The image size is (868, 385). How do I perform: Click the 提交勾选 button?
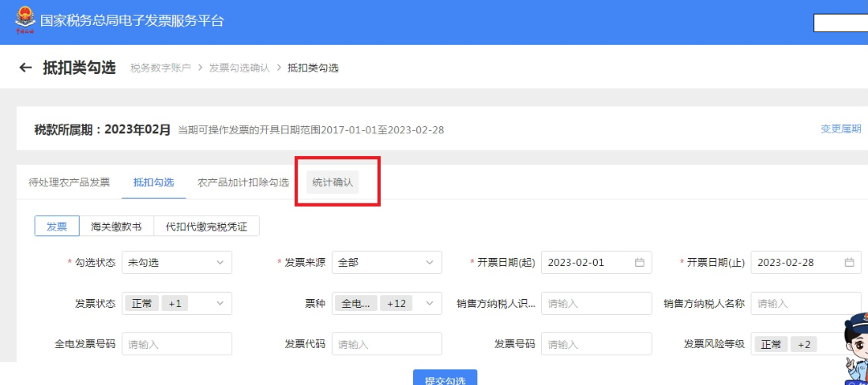445,378
